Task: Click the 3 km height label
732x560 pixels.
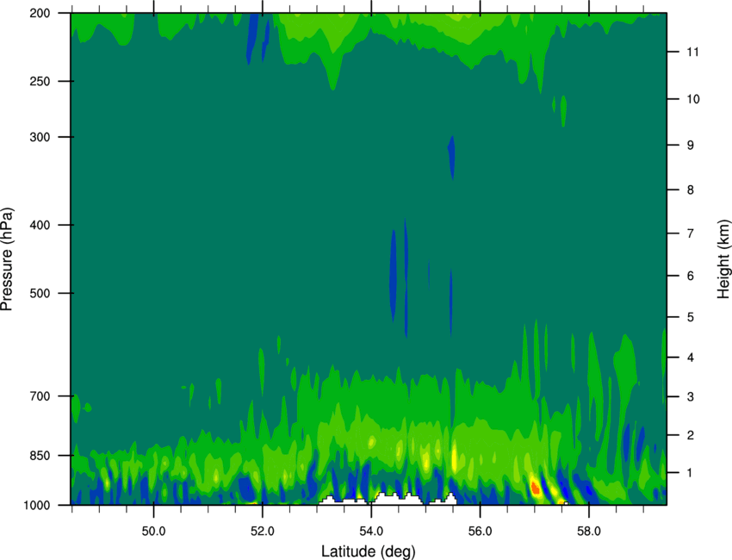Action: coord(691,396)
